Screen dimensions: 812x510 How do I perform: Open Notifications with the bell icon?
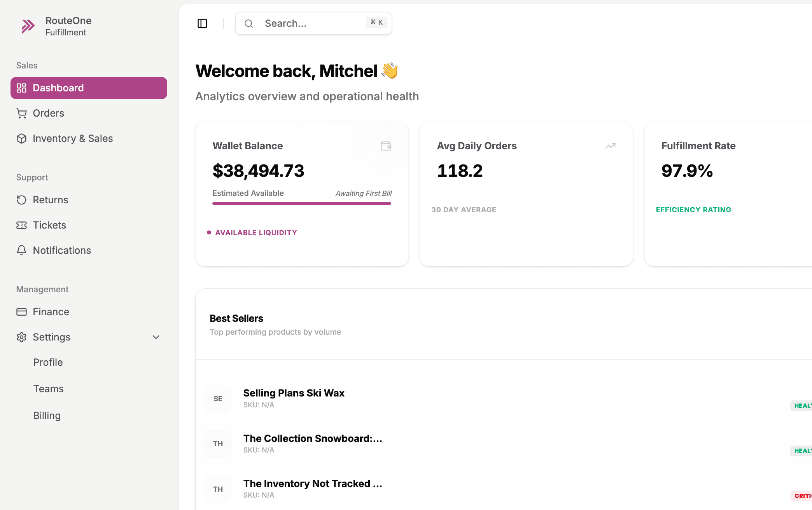coord(22,250)
